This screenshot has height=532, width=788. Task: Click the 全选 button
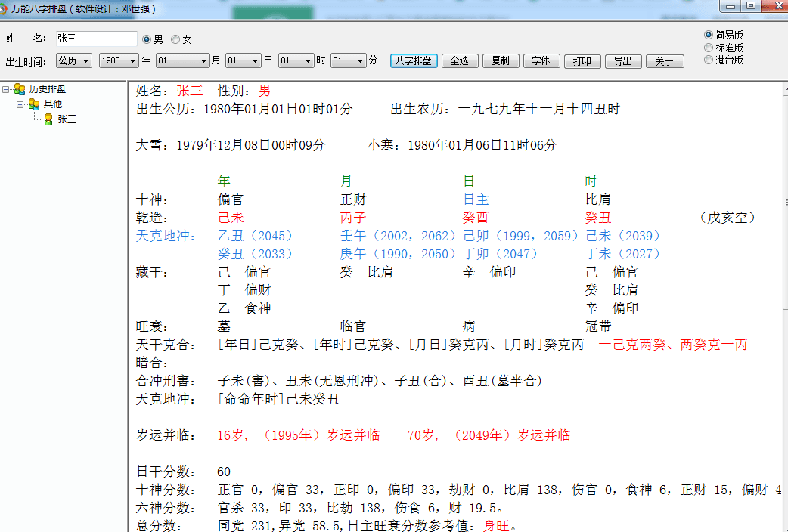tap(459, 61)
